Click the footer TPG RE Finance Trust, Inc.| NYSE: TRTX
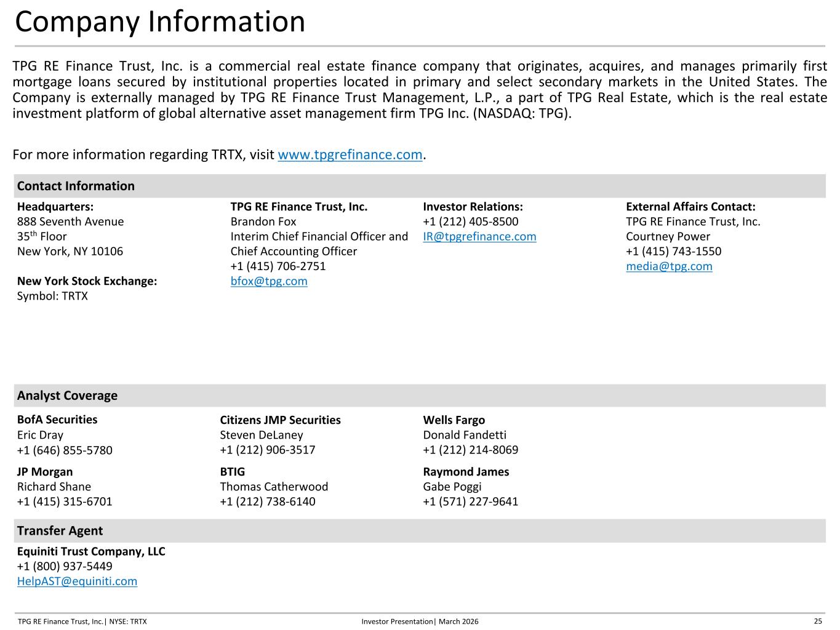Image resolution: width=840 pixels, height=630 pixels. point(82,621)
